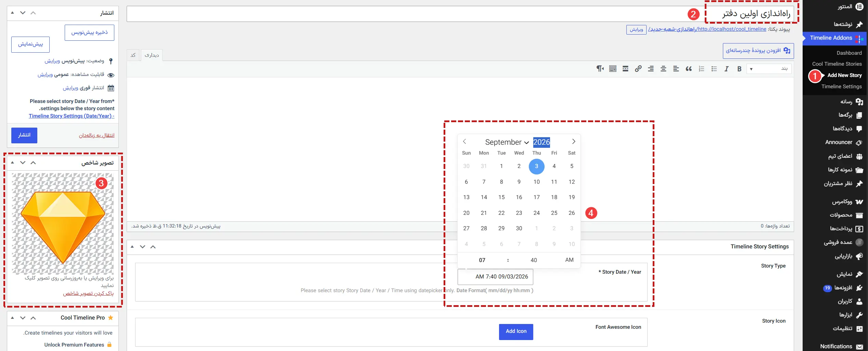Insert or edit link icon
The image size is (868, 351).
pos(638,69)
